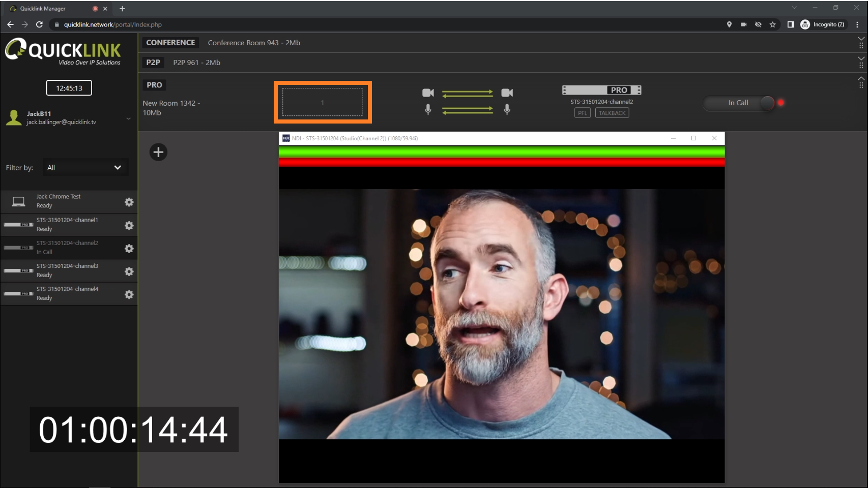
Task: Click the settings gear for Jack Chrome Test
Action: pyautogui.click(x=129, y=202)
